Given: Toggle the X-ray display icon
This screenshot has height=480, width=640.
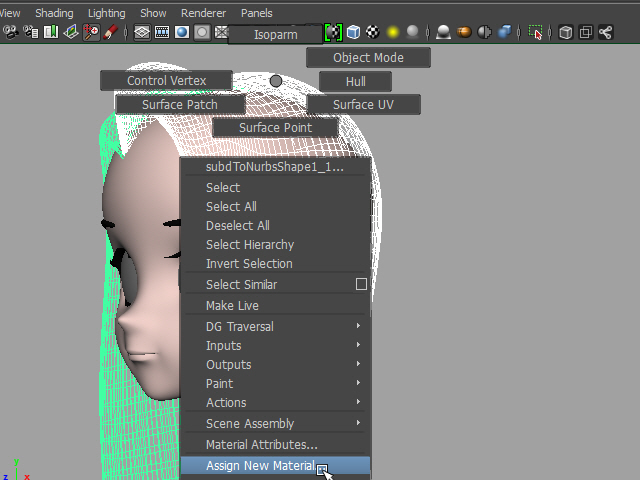Looking at the screenshot, I should [566, 32].
